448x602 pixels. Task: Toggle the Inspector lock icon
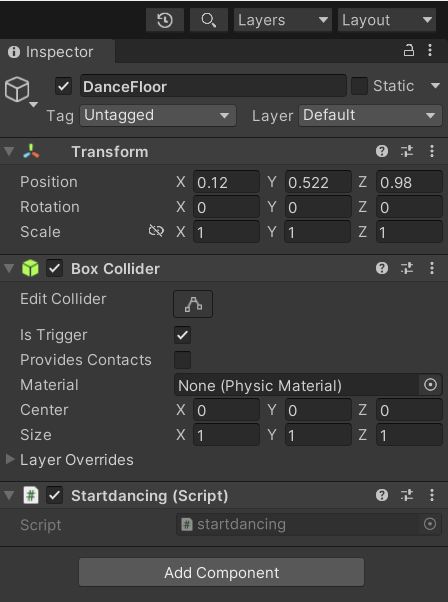coord(408,50)
